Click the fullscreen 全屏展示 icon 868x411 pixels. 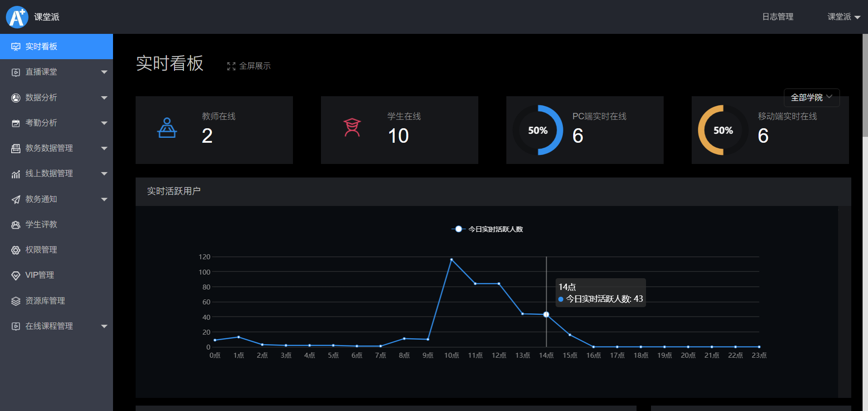coord(231,66)
